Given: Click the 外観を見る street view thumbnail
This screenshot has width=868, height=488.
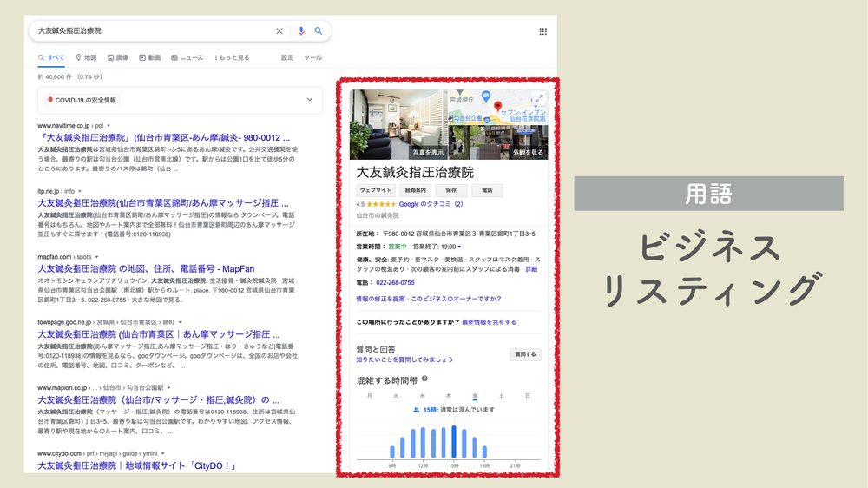Looking at the screenshot, I should pyautogui.click(x=498, y=142).
